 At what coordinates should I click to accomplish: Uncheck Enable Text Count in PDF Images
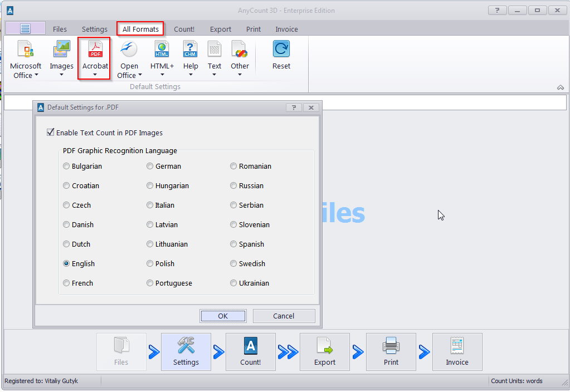(x=51, y=133)
